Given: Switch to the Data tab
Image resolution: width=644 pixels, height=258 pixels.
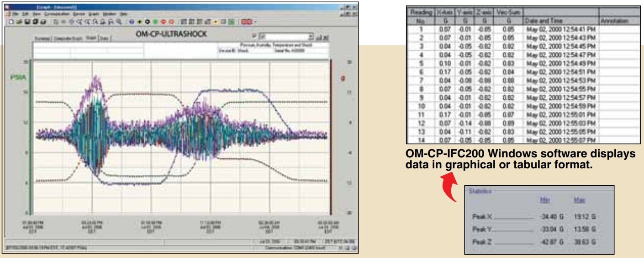Looking at the screenshot, I should [104, 38].
